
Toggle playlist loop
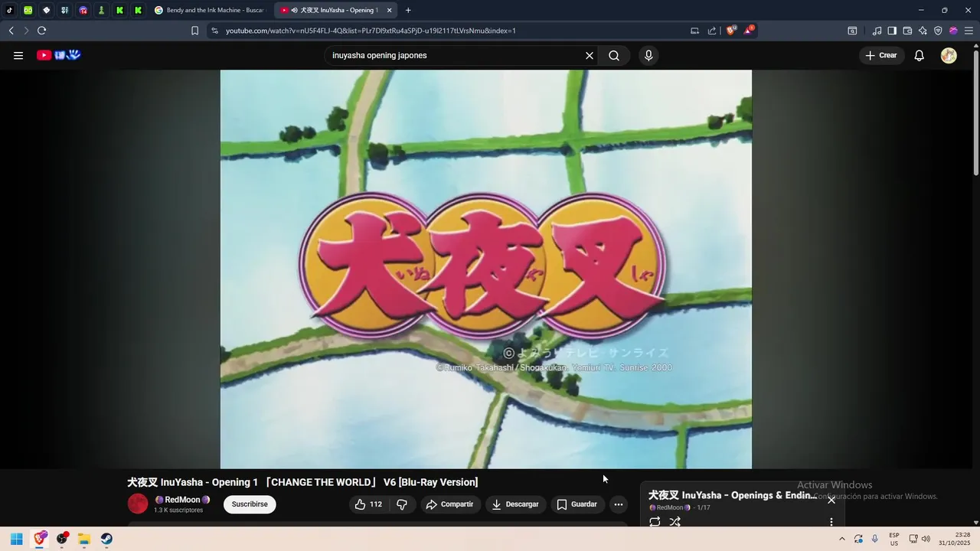point(655,522)
